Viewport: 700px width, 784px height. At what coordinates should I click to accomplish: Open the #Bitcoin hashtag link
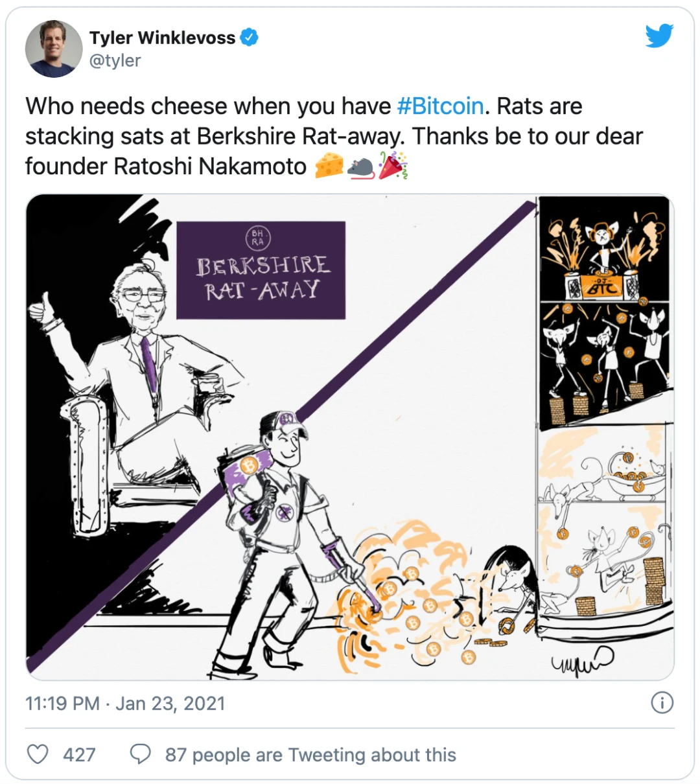coord(440,106)
